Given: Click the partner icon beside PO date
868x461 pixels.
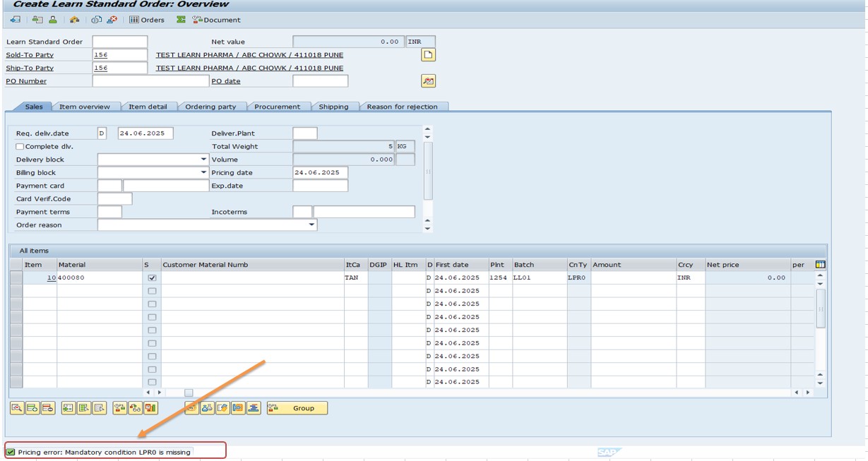Looking at the screenshot, I should (428, 81).
